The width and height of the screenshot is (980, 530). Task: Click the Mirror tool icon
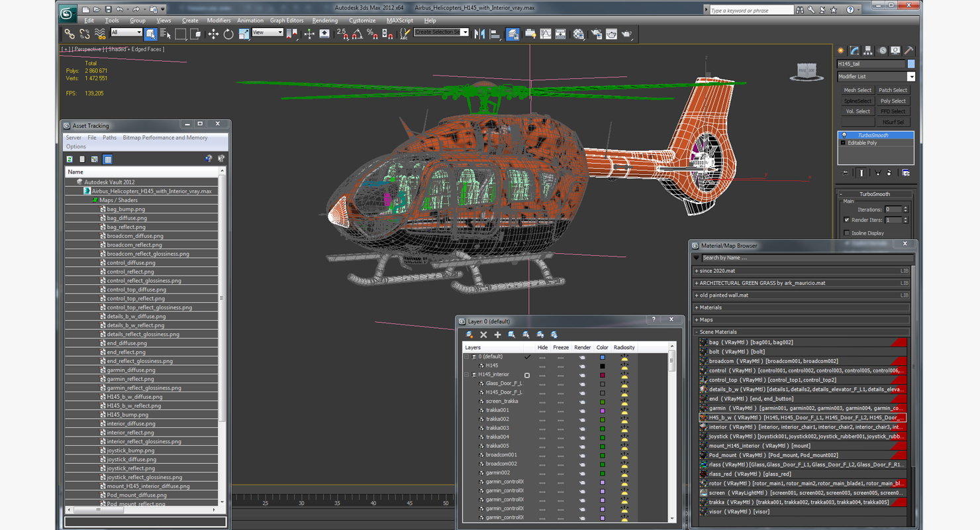coord(480,33)
